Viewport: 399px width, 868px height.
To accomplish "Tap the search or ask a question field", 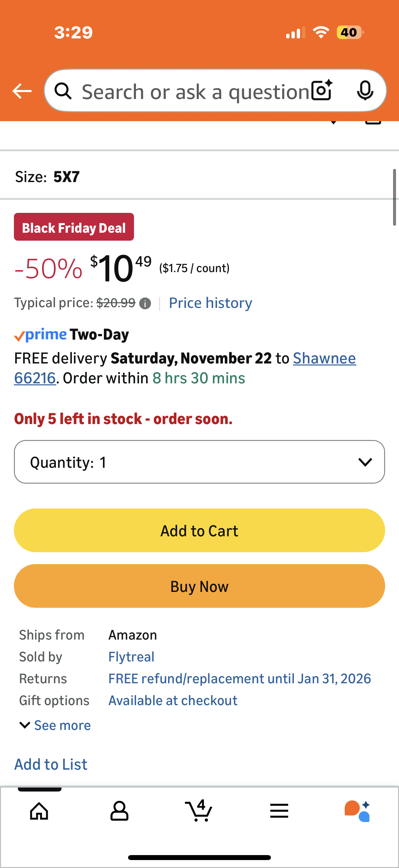I will 195,92.
